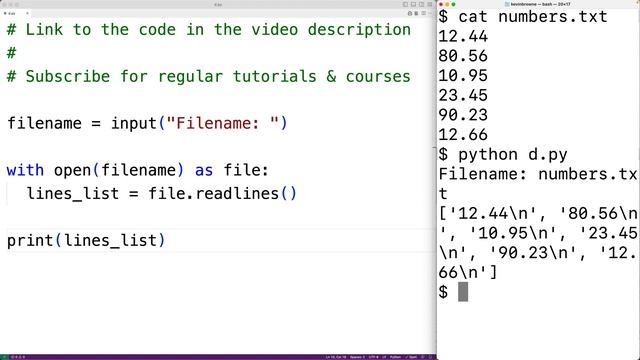
Task: Show errors and warnings count in status bar
Action: pyautogui.click(x=18, y=357)
